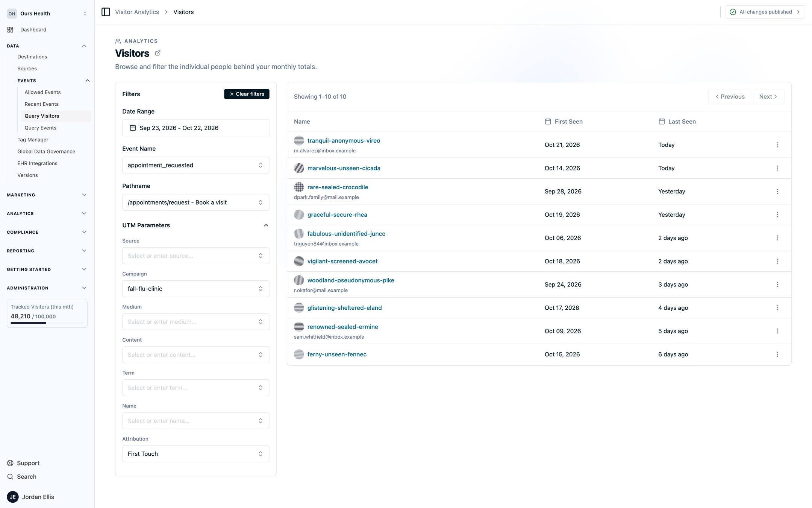Toggle the sidebar panel icon
Image resolution: width=812 pixels, height=508 pixels.
point(106,12)
